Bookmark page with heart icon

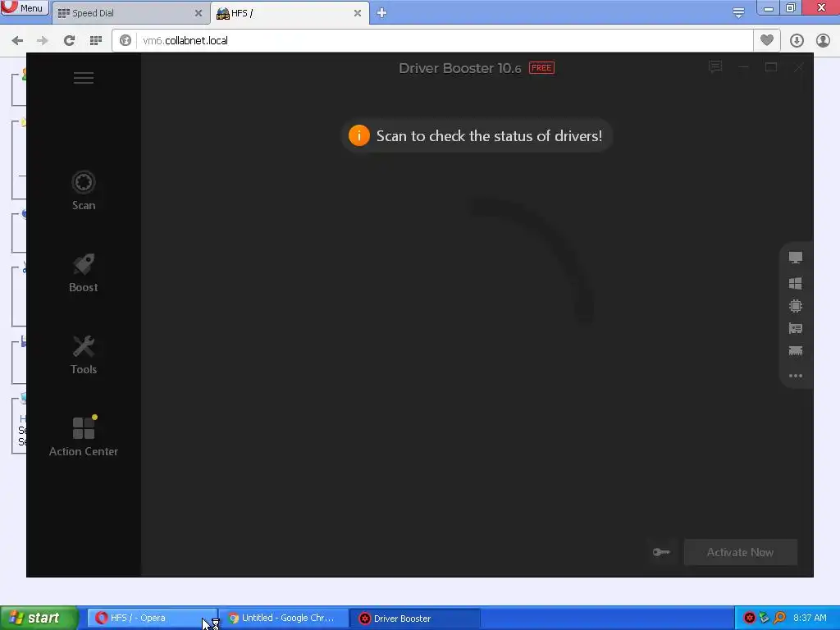767,40
